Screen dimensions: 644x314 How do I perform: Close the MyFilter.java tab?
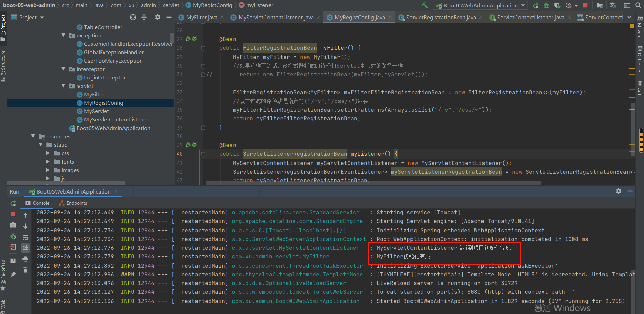[x=222, y=17]
